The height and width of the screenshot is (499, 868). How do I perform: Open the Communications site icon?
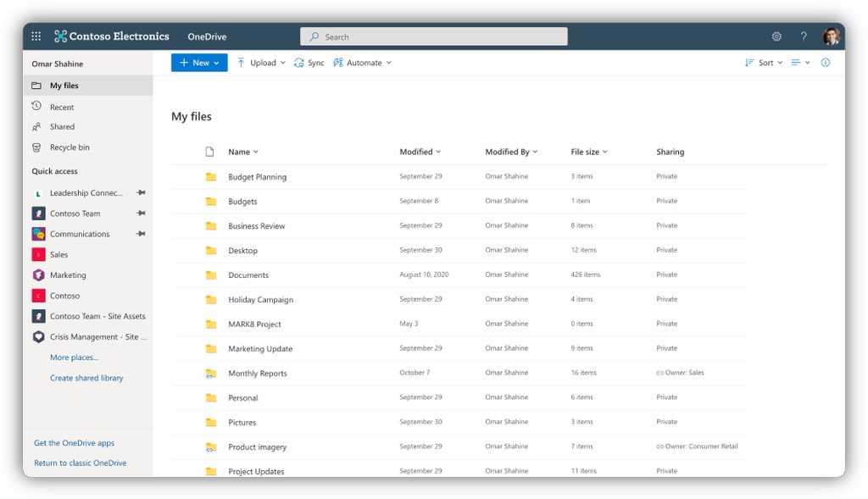(39, 234)
